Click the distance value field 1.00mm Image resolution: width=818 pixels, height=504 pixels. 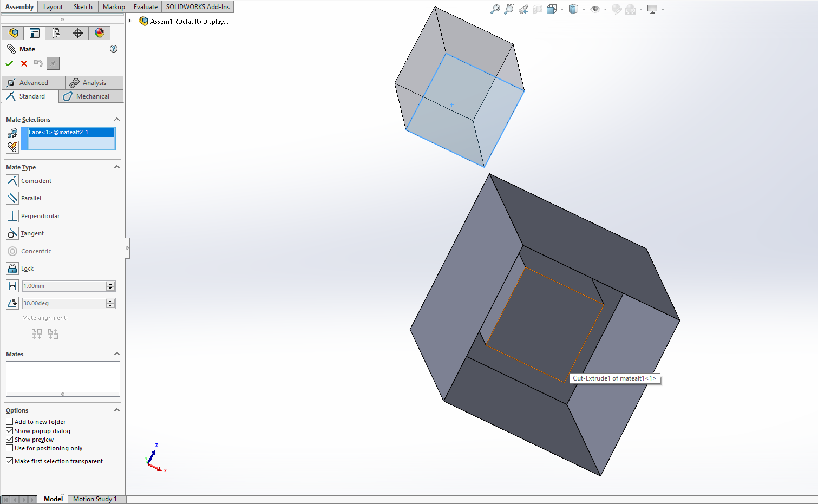[63, 286]
